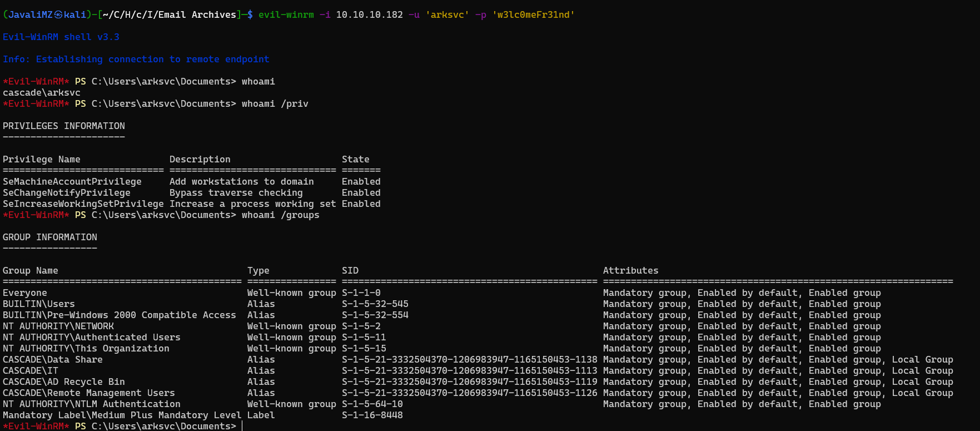Click 'Bypass traverse checking' description
Image resolution: width=980 pixels, height=431 pixels.
(236, 192)
